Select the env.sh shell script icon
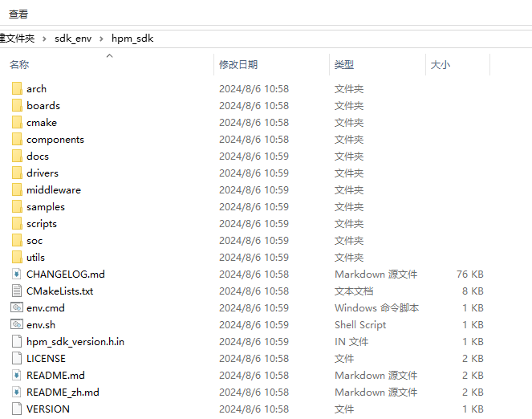 [17, 324]
